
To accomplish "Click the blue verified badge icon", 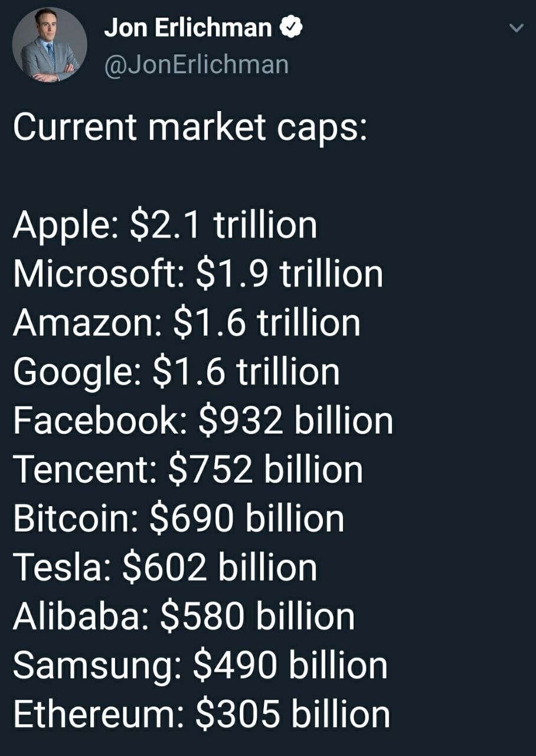I will pyautogui.click(x=290, y=28).
